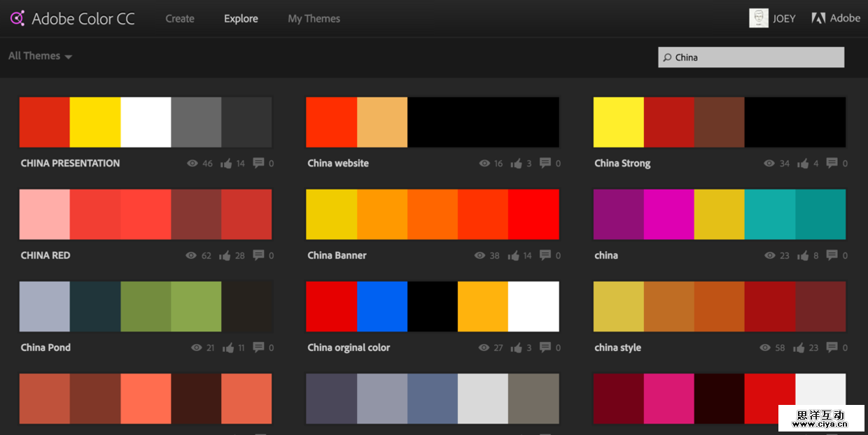Click the views eye icon for China Pond
868x435 pixels.
coord(196,348)
